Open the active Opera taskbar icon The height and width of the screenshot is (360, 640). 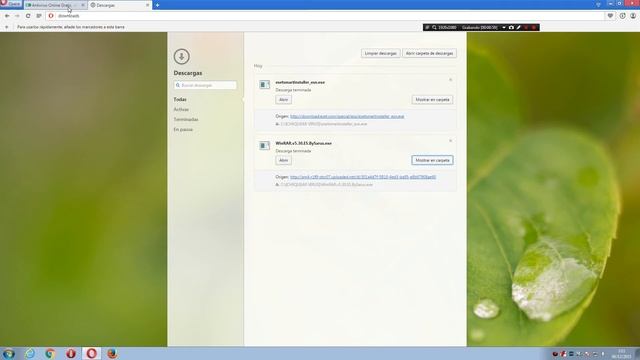(91, 353)
